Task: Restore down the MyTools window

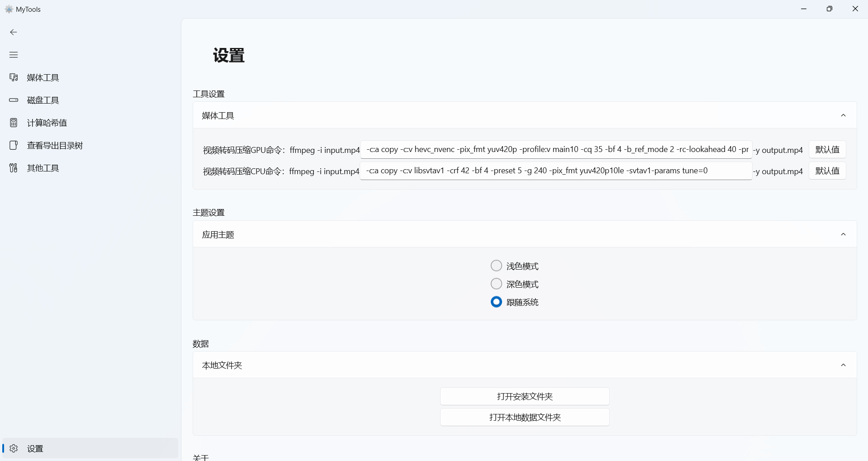Action: (830, 9)
